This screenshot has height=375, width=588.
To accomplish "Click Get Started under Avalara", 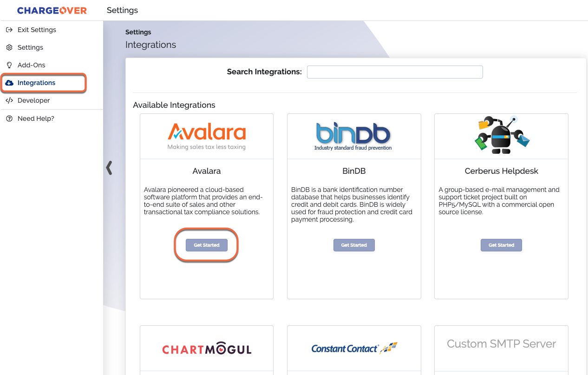I will click(207, 245).
